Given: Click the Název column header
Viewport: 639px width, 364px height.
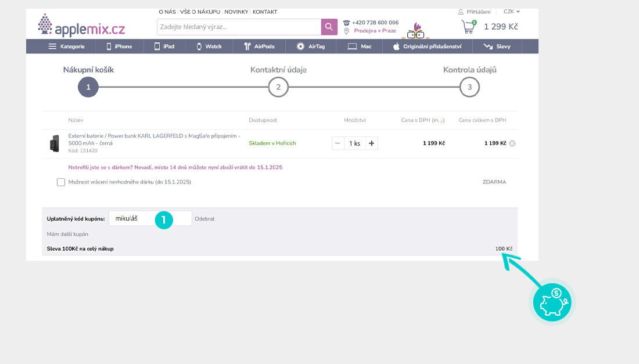Looking at the screenshot, I should (x=76, y=120).
